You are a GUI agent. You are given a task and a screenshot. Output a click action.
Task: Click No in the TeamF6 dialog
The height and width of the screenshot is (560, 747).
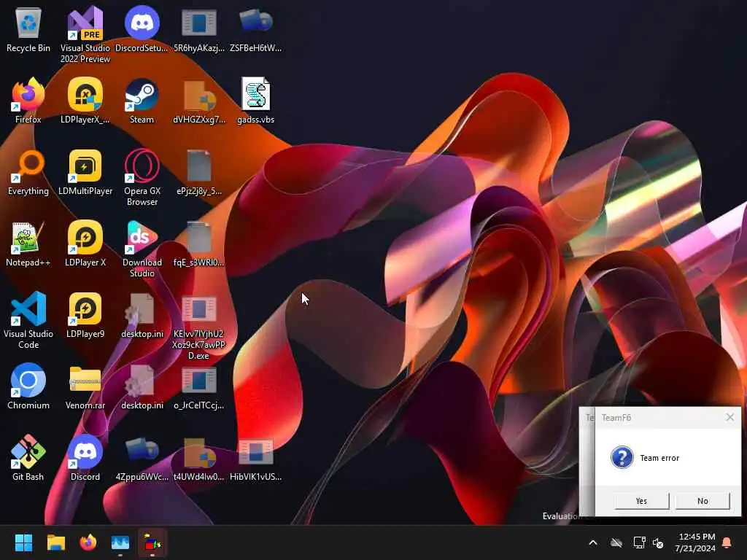pyautogui.click(x=703, y=501)
